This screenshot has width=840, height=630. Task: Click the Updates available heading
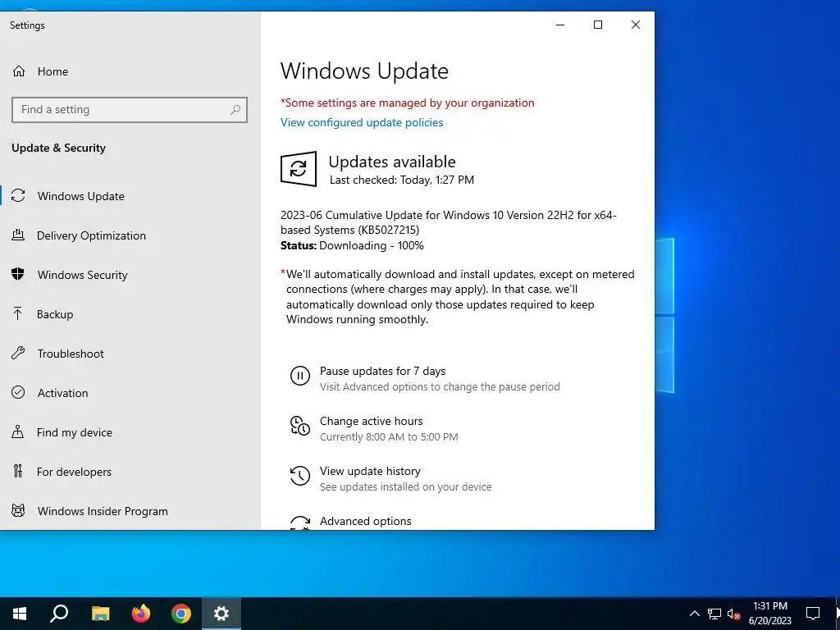[x=392, y=162]
